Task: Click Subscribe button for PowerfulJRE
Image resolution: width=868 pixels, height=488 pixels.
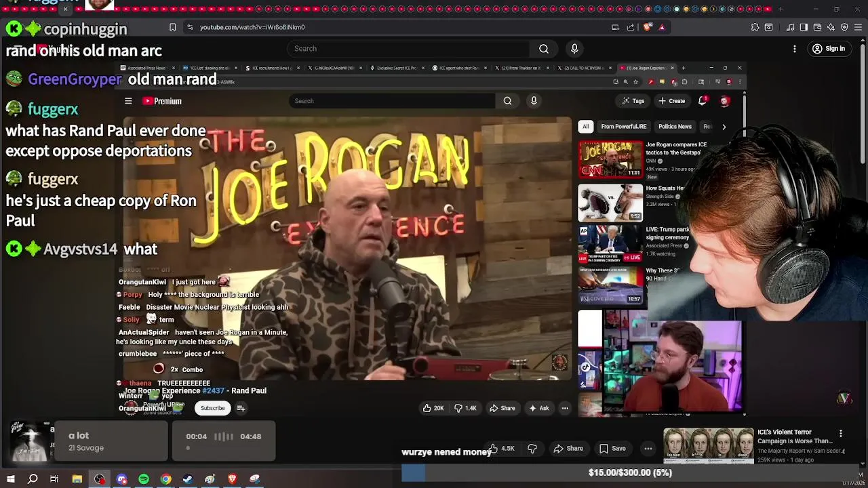Action: tap(212, 408)
